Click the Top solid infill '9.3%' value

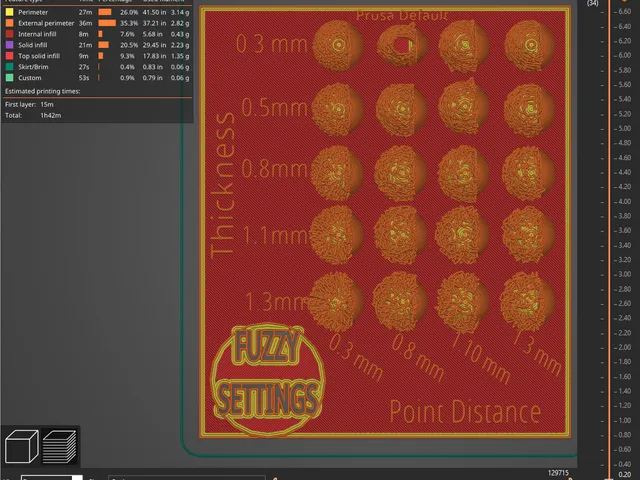tap(127, 56)
